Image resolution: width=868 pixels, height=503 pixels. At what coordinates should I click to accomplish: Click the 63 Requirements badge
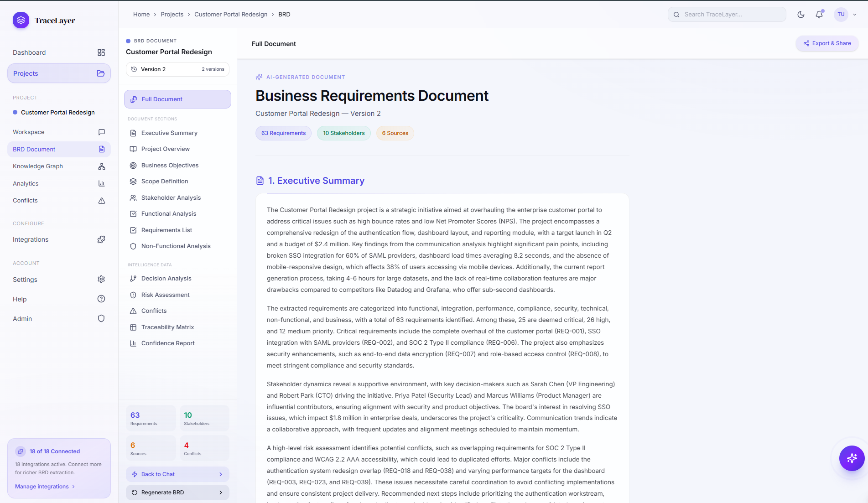coord(283,133)
